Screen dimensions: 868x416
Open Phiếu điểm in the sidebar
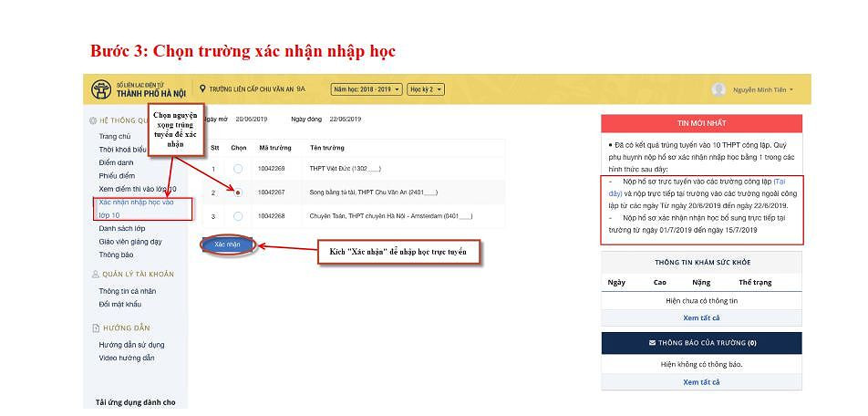coord(117,175)
